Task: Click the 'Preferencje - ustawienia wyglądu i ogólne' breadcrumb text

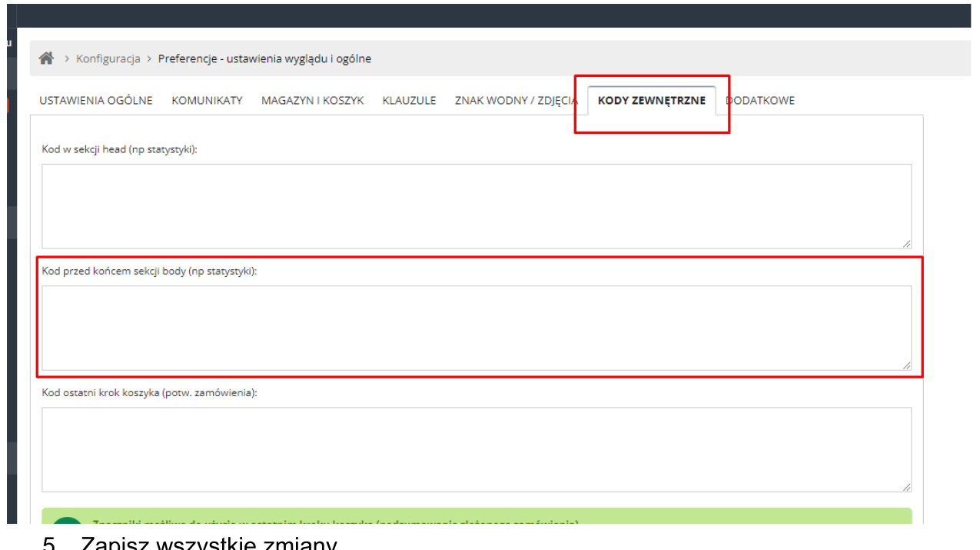Action: pyautogui.click(x=264, y=58)
